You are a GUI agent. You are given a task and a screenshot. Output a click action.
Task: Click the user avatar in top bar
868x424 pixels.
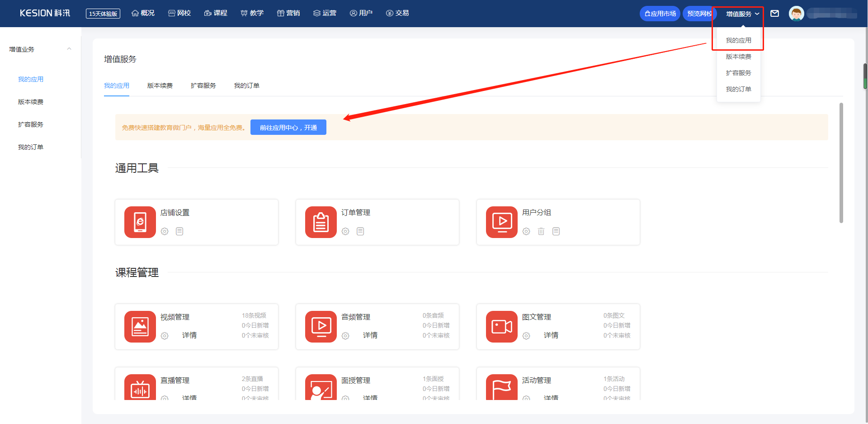pyautogui.click(x=796, y=14)
